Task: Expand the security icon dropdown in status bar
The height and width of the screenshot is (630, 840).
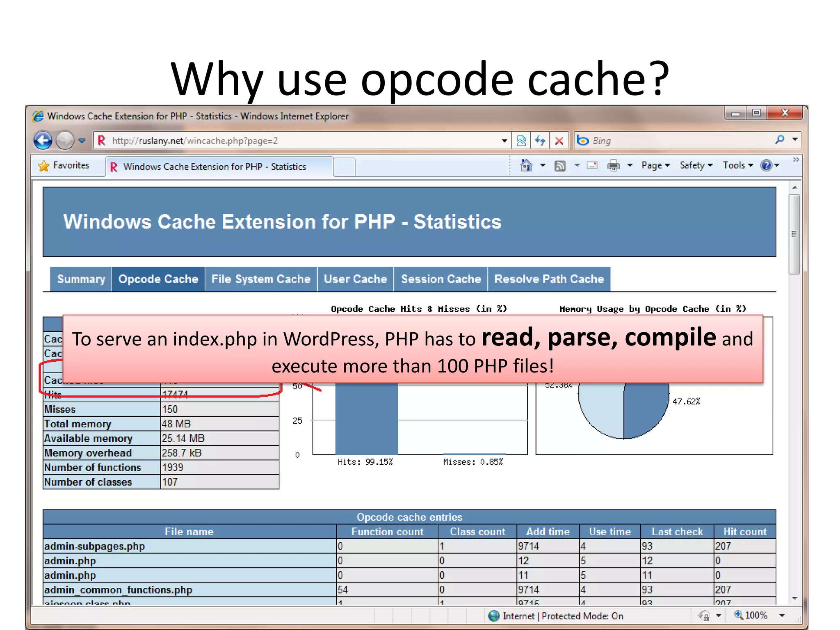Action: (719, 616)
